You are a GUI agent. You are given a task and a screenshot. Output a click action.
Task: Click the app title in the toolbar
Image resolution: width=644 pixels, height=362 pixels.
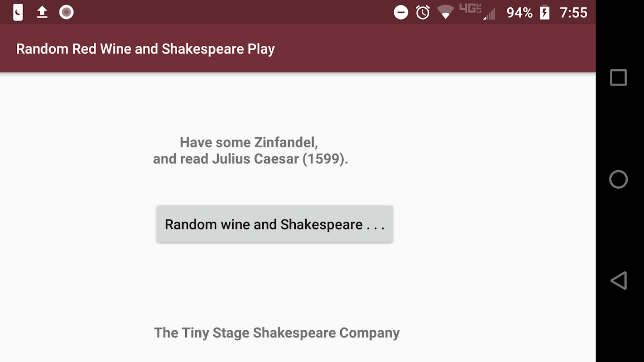pyautogui.click(x=145, y=49)
